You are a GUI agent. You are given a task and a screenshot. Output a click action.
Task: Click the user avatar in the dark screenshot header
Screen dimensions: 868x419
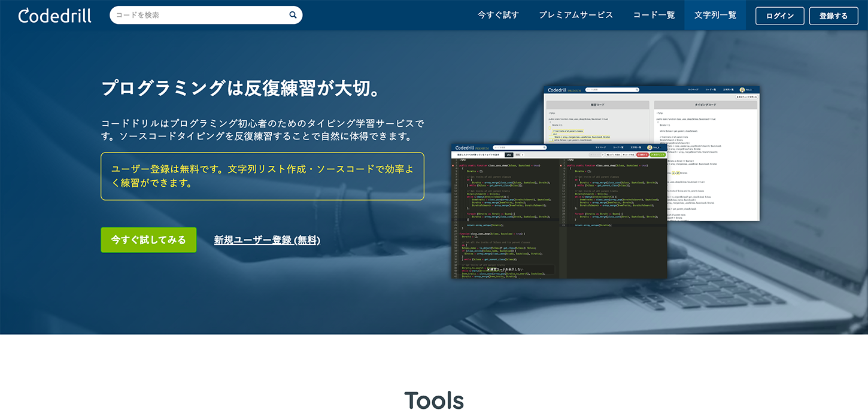648,147
